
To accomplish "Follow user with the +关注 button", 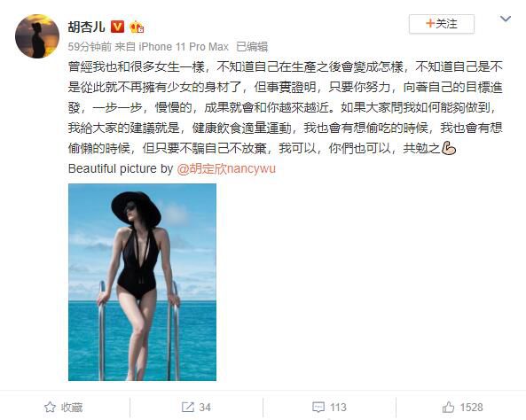I will point(442,24).
